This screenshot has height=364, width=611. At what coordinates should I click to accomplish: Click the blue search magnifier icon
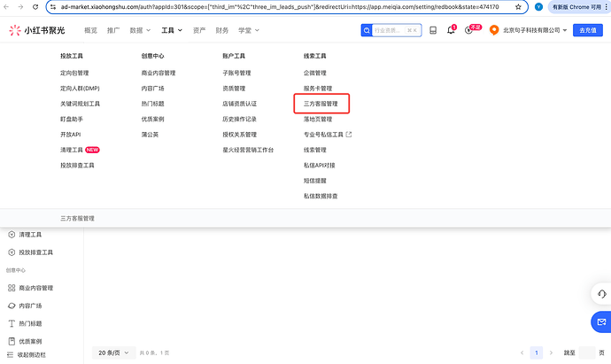367,30
